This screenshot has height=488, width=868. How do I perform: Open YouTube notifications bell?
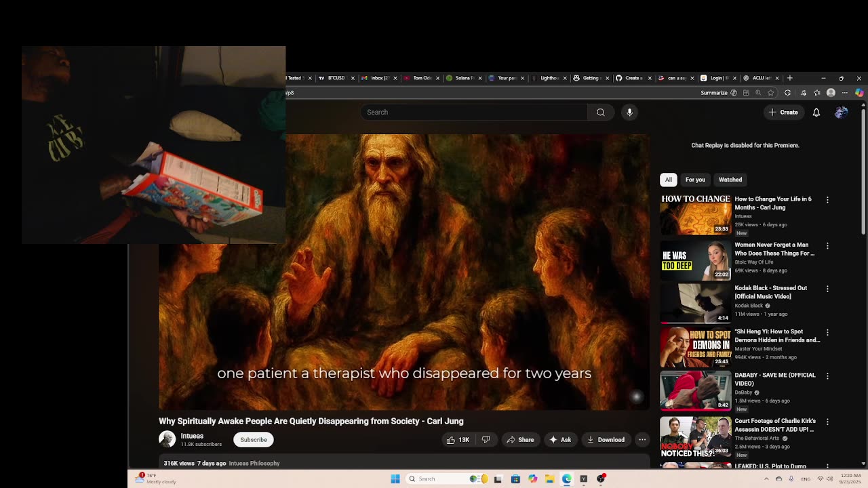click(816, 113)
